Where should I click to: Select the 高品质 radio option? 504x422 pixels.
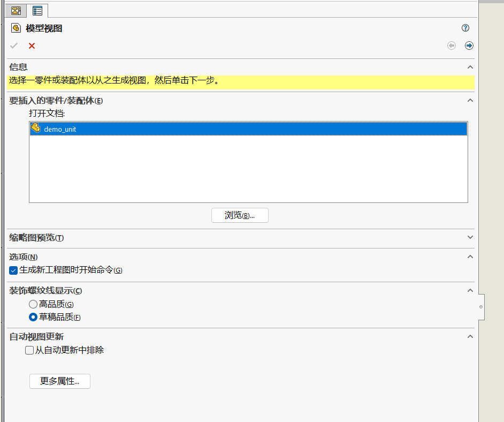[33, 304]
